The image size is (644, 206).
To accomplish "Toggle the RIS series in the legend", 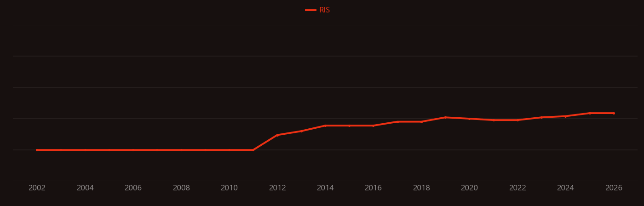I will pyautogui.click(x=318, y=10).
